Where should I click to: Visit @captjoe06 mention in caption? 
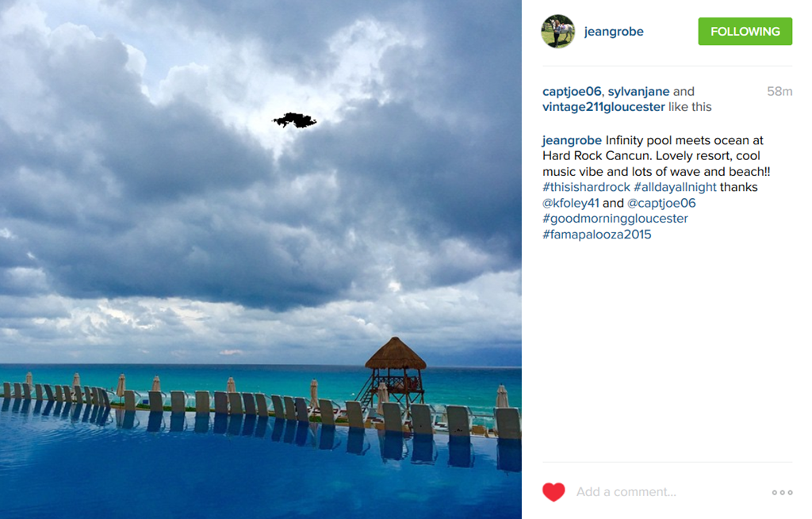coord(661,203)
